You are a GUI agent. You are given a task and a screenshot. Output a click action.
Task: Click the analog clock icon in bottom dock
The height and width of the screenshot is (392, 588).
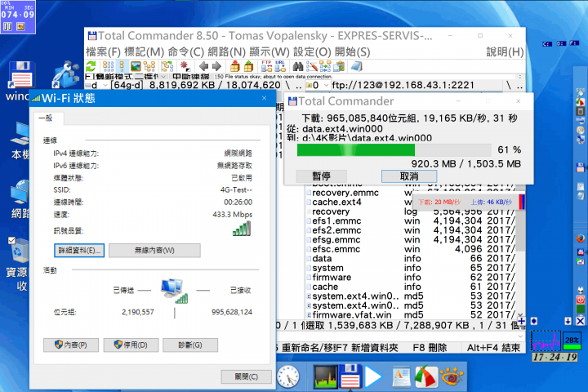click(x=288, y=376)
